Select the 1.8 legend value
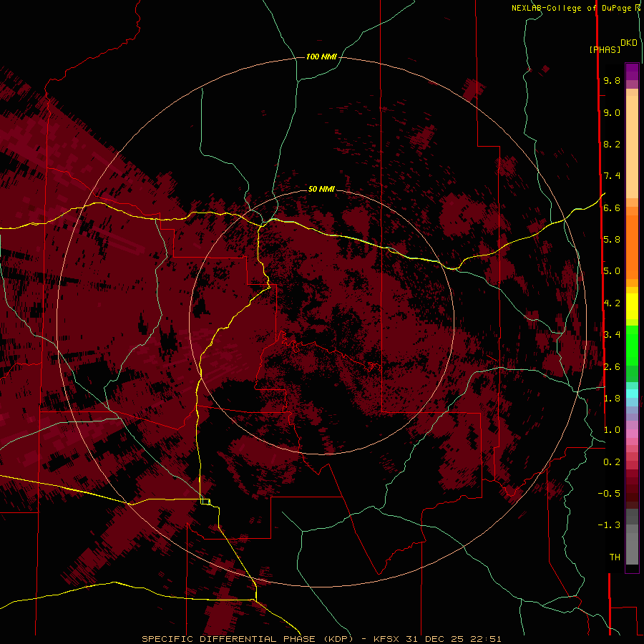This screenshot has height=644, width=644. coord(612,399)
